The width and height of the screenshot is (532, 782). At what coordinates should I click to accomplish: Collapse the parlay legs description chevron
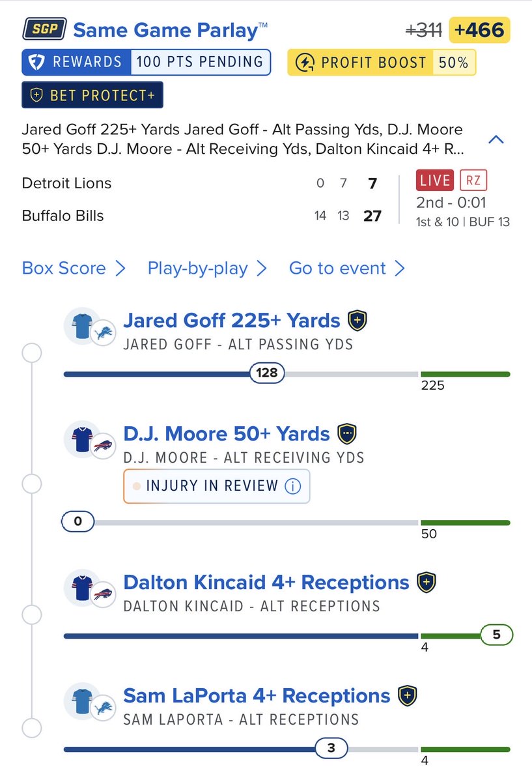[496, 139]
